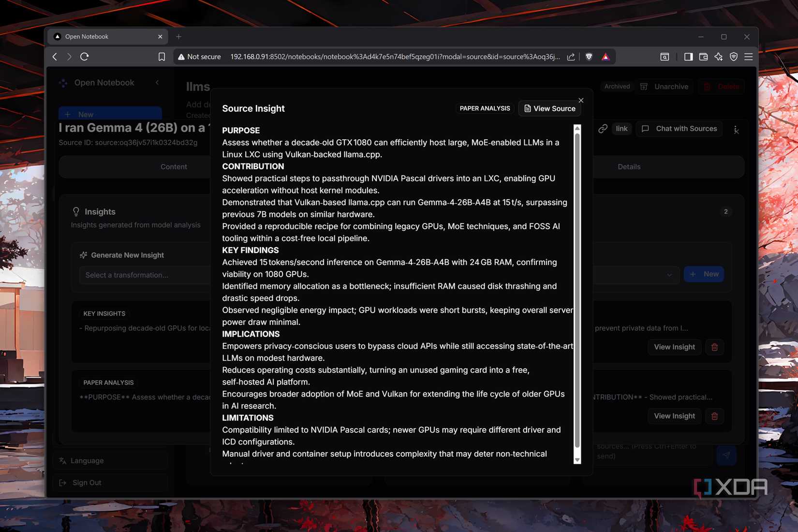Open Leo AI assistant icon
The width and height of the screenshot is (798, 532).
(718, 57)
